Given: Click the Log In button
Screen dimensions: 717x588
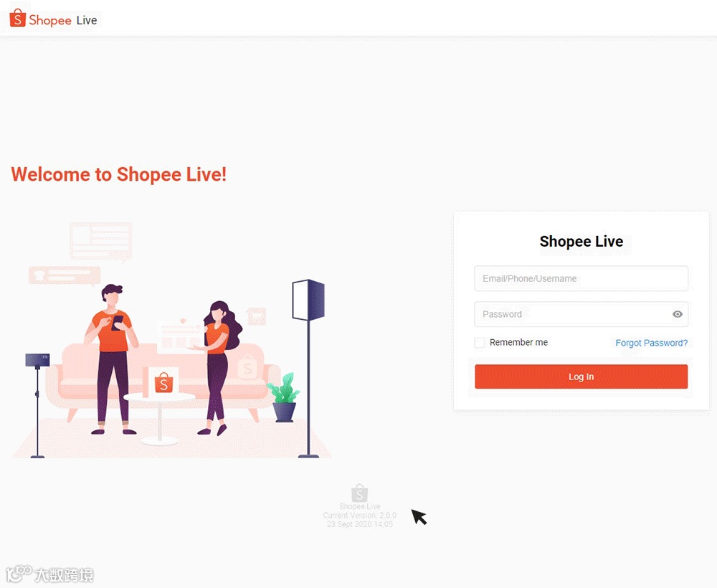Looking at the screenshot, I should click(x=581, y=376).
